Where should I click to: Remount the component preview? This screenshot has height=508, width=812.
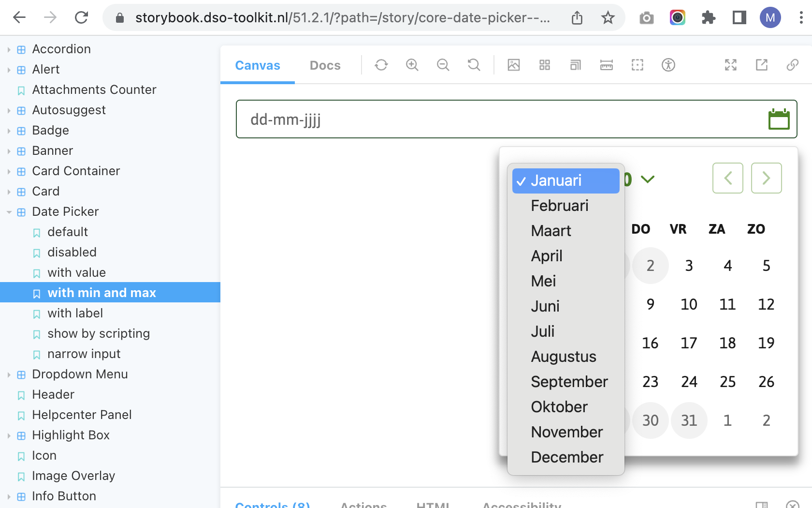[x=381, y=65]
